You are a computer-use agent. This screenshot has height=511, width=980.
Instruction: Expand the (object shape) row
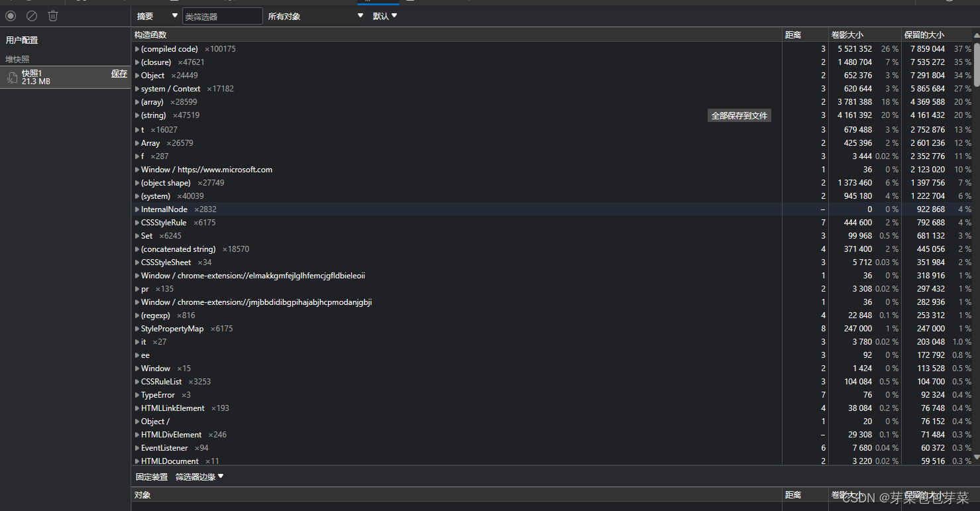pyautogui.click(x=137, y=183)
